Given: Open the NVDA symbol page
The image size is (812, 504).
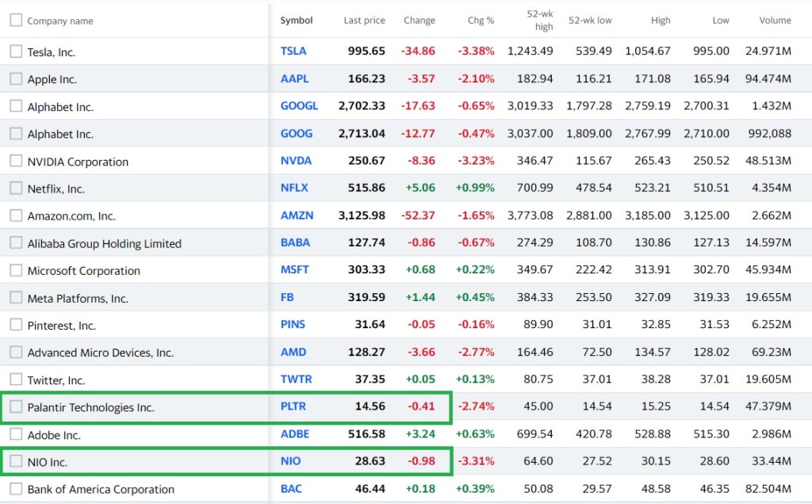Looking at the screenshot, I should pyautogui.click(x=296, y=160).
